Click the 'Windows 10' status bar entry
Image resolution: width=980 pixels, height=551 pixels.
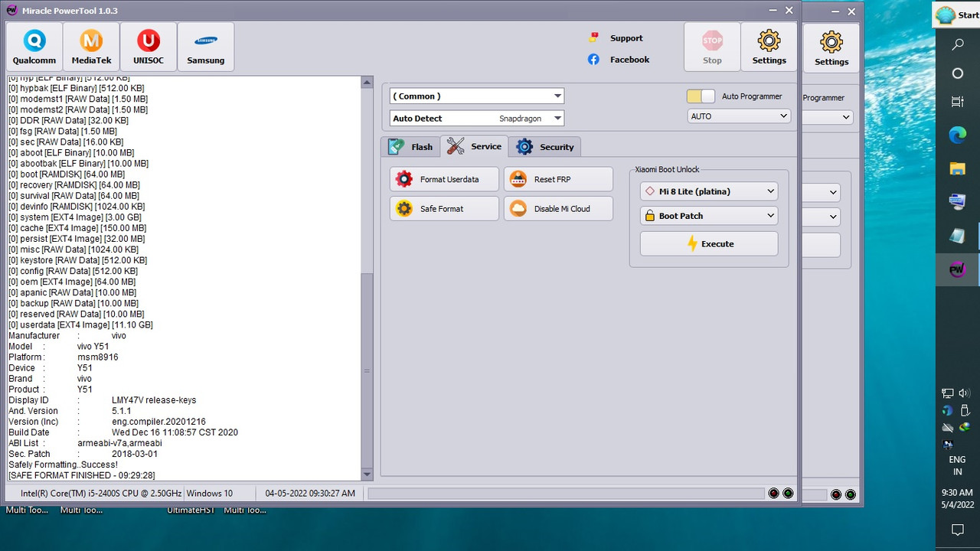pos(210,494)
